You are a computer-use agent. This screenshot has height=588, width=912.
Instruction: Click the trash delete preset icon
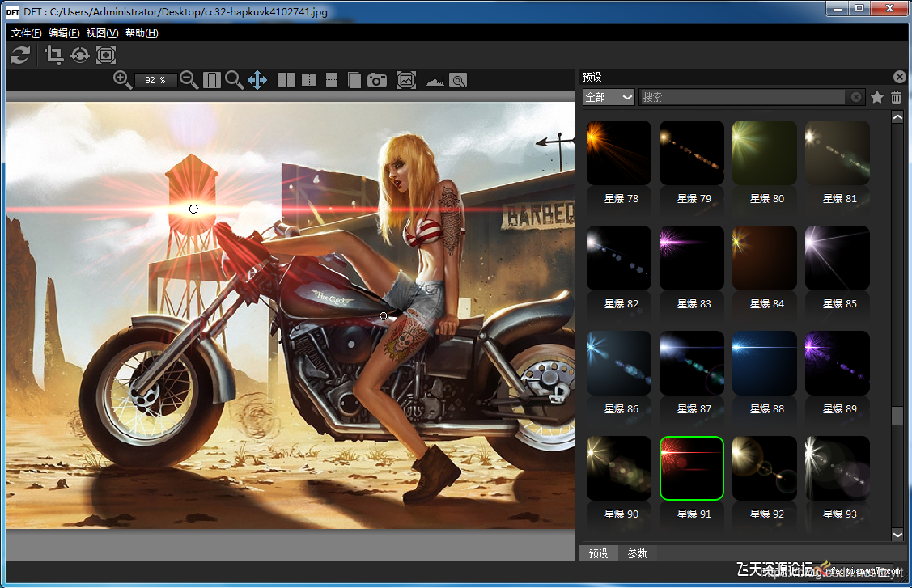click(897, 97)
